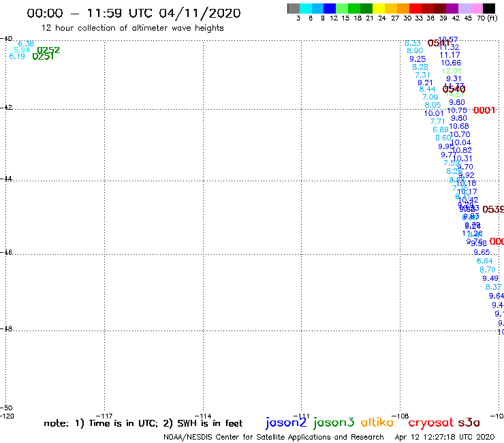
Task: Select the light green 15 ft swatch
Action: 342,8
